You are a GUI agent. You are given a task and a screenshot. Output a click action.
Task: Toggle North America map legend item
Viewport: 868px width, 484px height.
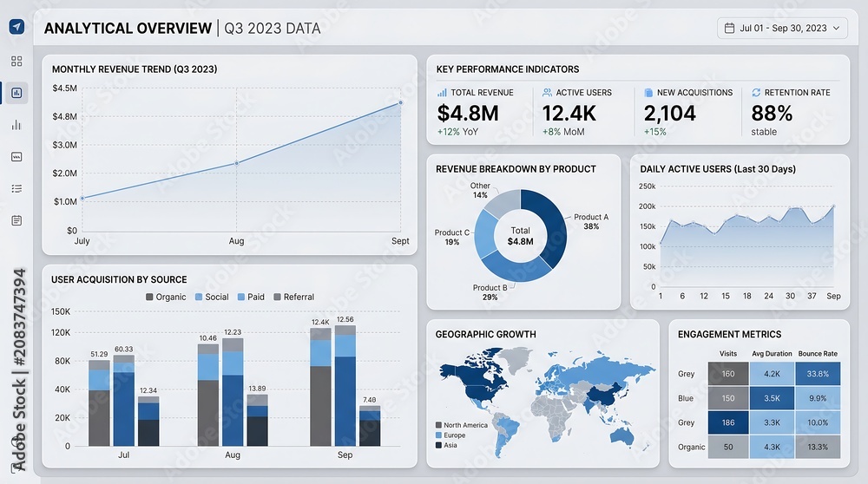[x=462, y=425]
